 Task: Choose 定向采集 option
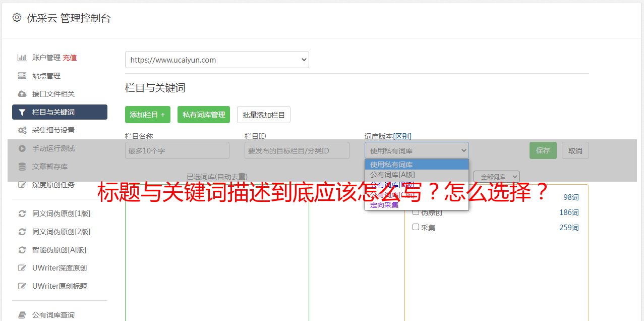(x=417, y=205)
